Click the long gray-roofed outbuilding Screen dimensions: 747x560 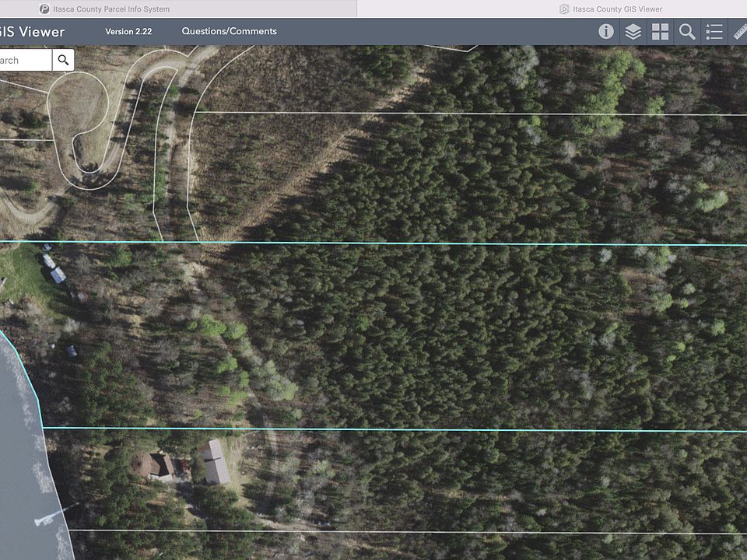(215, 461)
